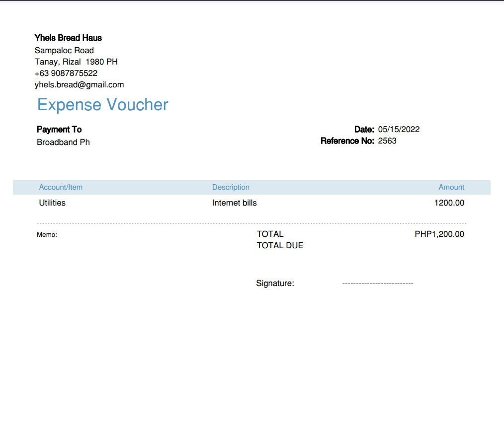The width and height of the screenshot is (504, 424).
Task: Click the Internet bills description
Action: click(234, 203)
